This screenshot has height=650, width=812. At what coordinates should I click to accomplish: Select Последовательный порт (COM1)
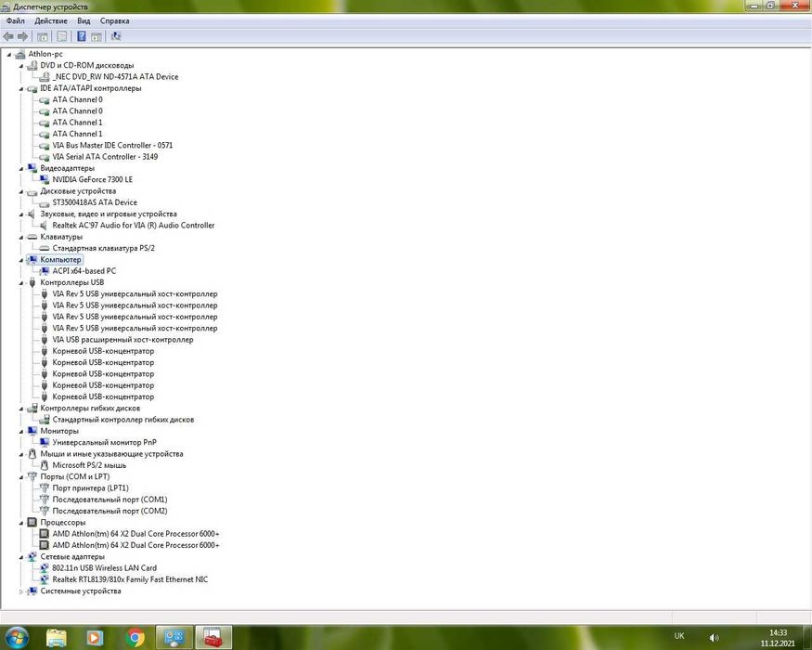110,500
